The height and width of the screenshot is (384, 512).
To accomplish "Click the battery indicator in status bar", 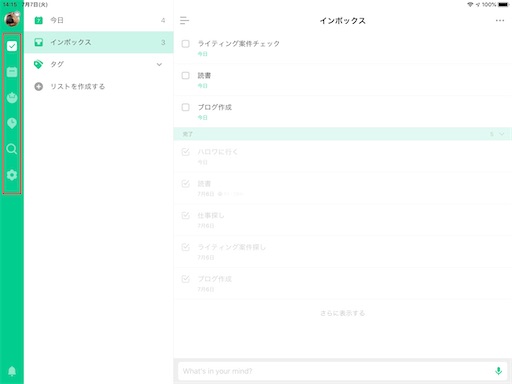I will tap(503, 5).
